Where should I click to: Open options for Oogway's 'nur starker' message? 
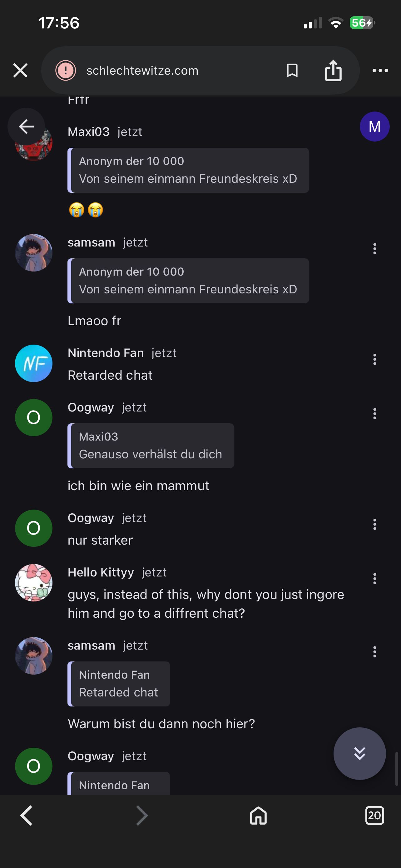point(374,524)
